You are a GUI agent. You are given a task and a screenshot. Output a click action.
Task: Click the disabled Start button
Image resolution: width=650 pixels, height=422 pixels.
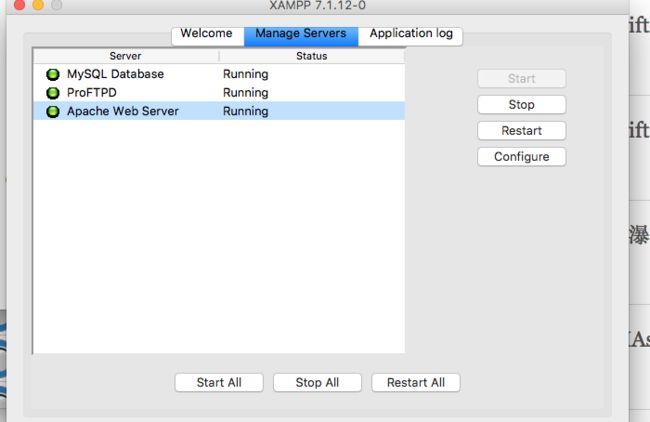coord(521,78)
